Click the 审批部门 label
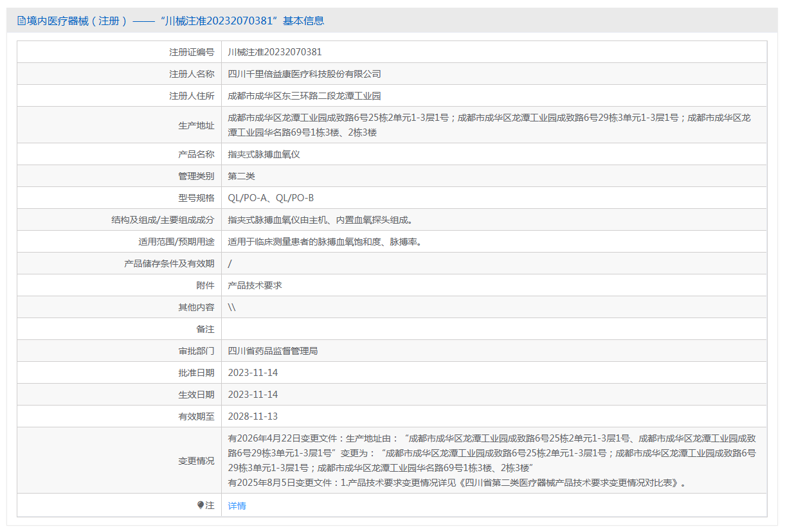The width and height of the screenshot is (812, 527). pyautogui.click(x=196, y=351)
